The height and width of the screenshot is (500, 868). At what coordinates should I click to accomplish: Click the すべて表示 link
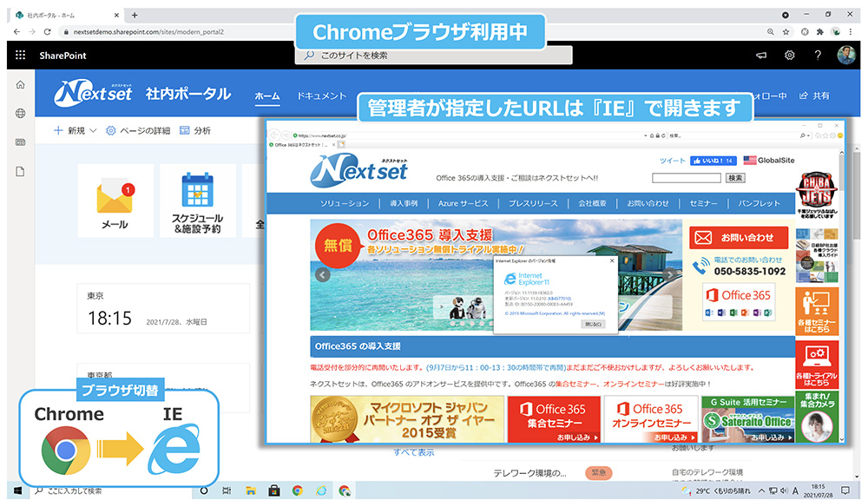coord(413,452)
